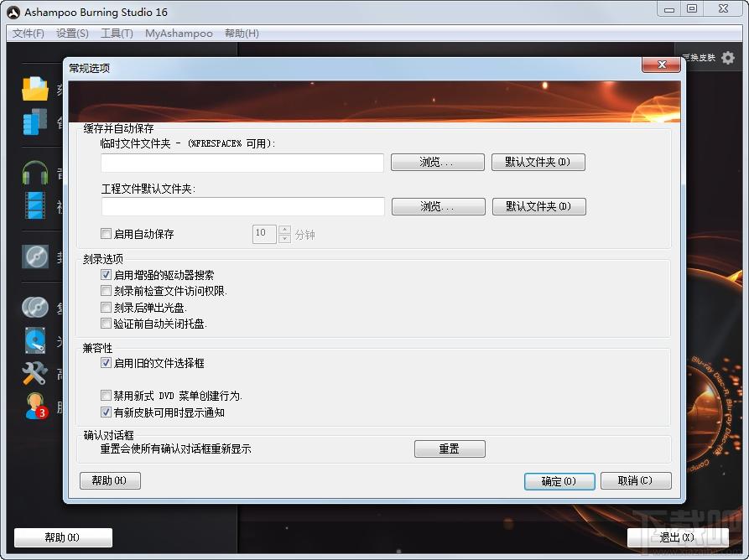Screen dimensions: 749x560
Task: Click the gray disc cover icon in sidebar
Action: point(35,257)
